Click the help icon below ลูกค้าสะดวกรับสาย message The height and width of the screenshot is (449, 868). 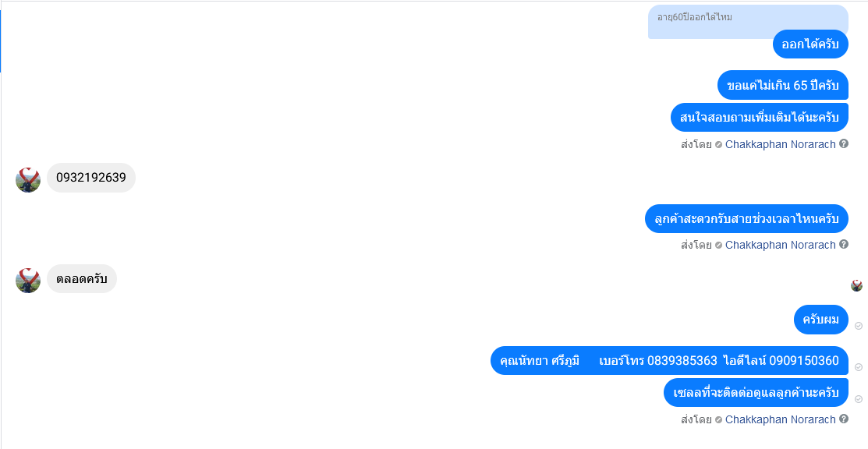pyautogui.click(x=844, y=244)
